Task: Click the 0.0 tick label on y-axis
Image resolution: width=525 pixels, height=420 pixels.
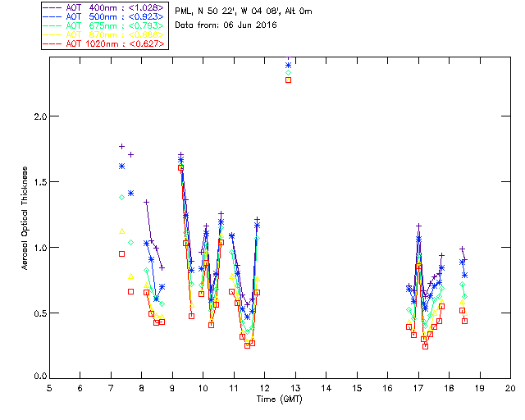Action: tap(39, 378)
